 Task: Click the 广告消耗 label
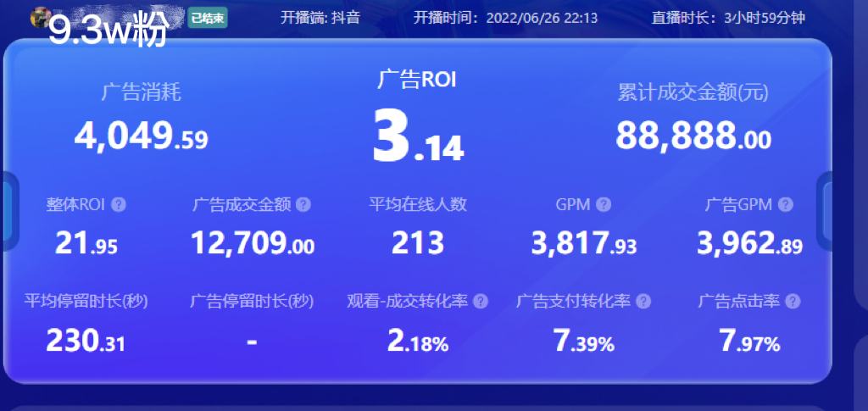(142, 92)
